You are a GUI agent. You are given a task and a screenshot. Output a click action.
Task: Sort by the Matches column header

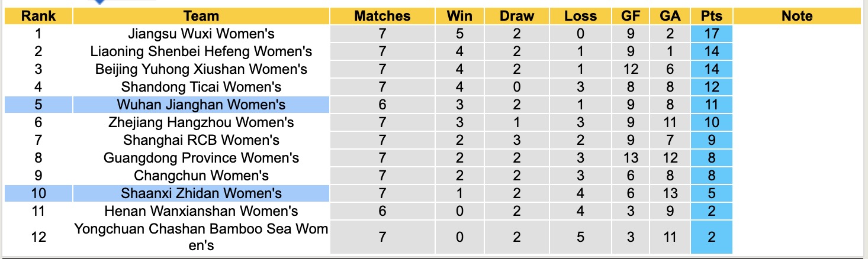382,16
